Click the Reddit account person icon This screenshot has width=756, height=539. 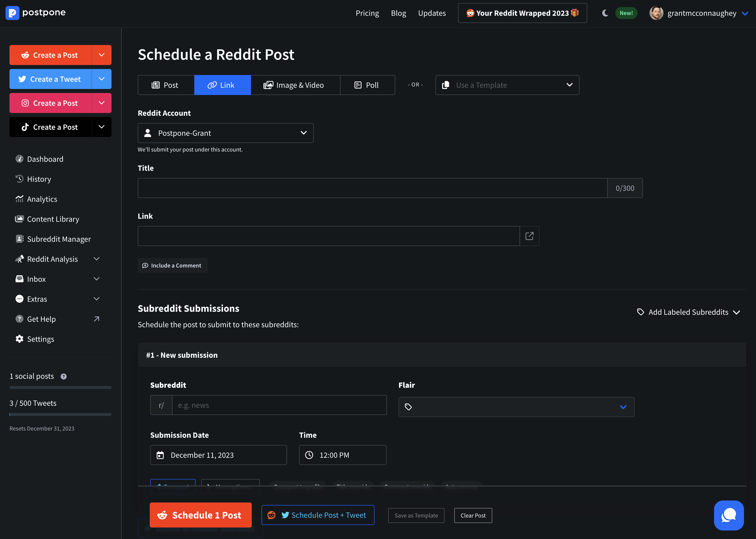coord(148,133)
